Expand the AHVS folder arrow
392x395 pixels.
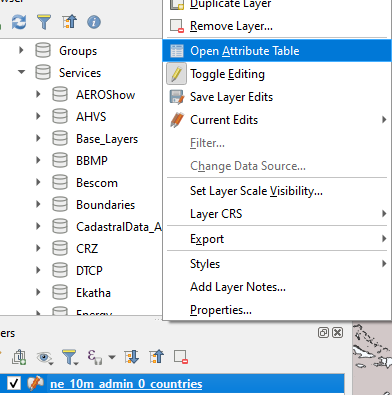click(38, 116)
